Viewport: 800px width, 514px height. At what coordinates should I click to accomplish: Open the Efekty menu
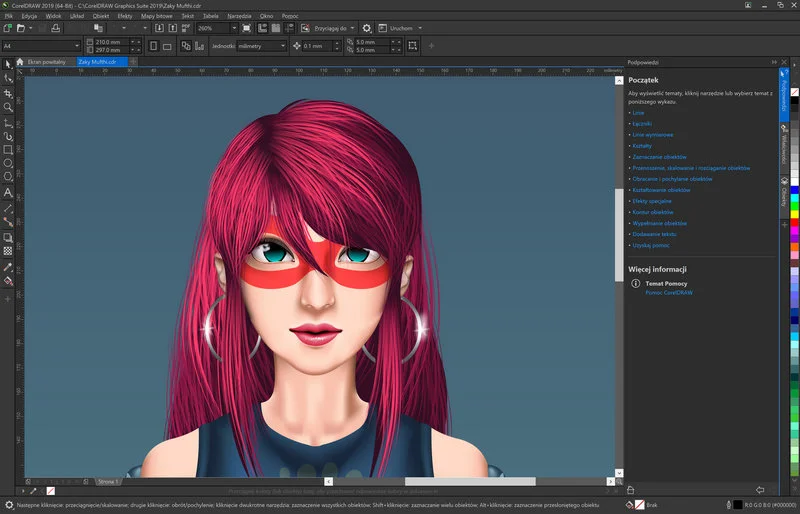pos(125,16)
